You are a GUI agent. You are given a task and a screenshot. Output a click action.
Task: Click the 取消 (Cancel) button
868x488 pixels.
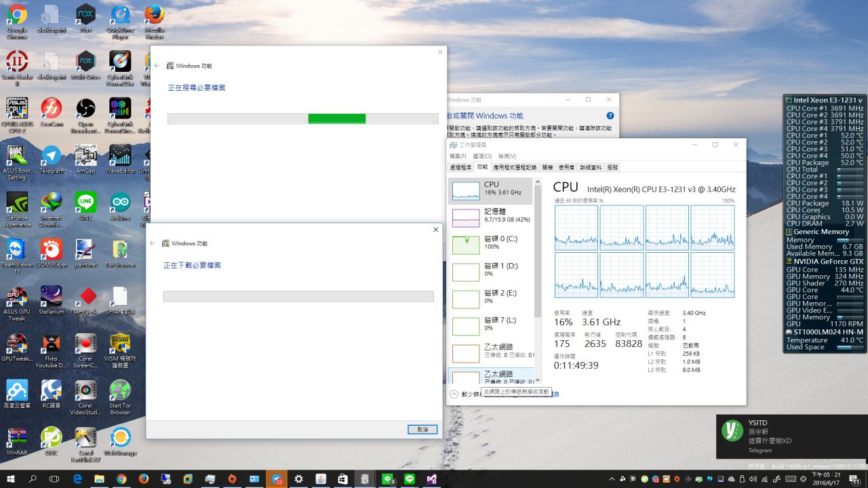point(422,430)
